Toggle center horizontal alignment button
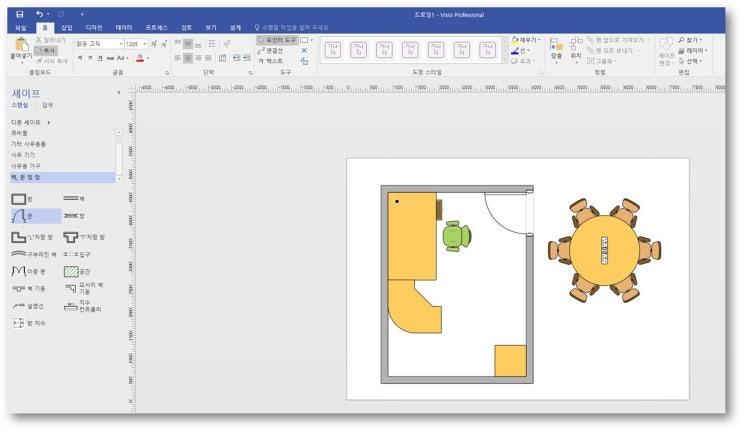Image resolution: width=743 pixels, height=431 pixels. pyautogui.click(x=188, y=58)
